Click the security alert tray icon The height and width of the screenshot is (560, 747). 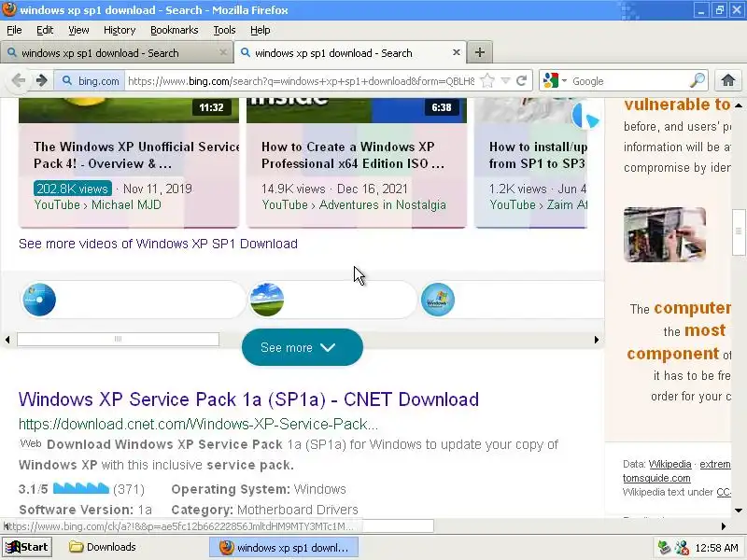click(682, 548)
